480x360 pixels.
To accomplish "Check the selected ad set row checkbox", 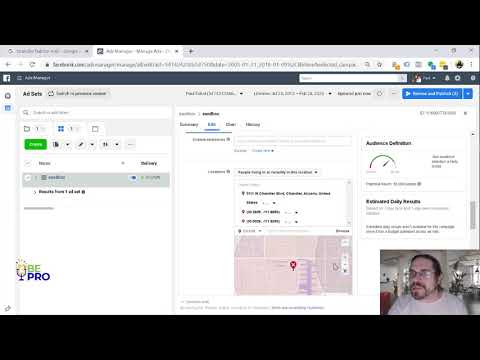I will [x=28, y=178].
